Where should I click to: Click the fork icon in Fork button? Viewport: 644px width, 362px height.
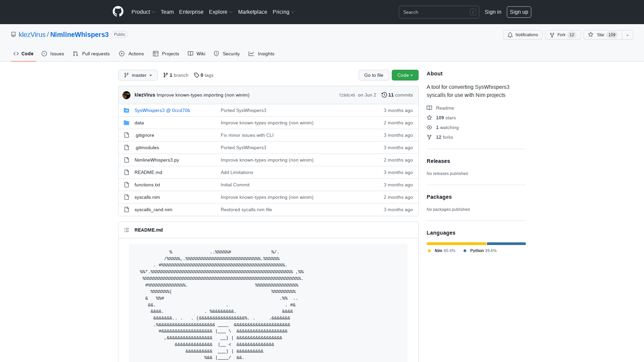pyautogui.click(x=552, y=35)
